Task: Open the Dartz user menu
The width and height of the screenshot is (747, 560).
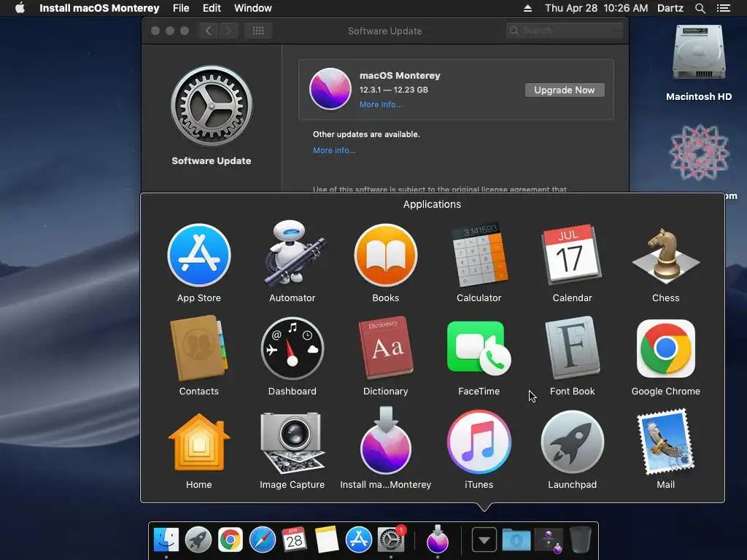Action: click(670, 8)
